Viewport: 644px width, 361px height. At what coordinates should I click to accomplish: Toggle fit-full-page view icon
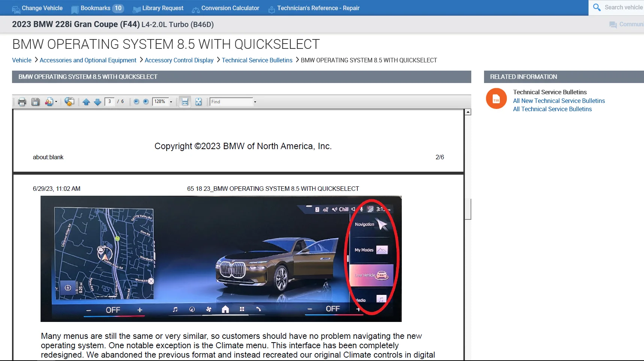[x=199, y=102]
